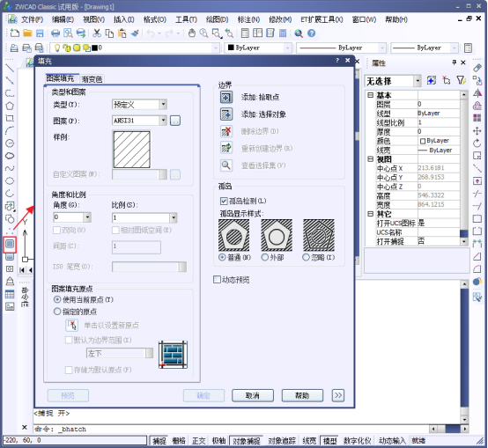Screen dimensions: 488x448
Task: Click the command line input field
Action: pyautogui.click(x=231, y=430)
